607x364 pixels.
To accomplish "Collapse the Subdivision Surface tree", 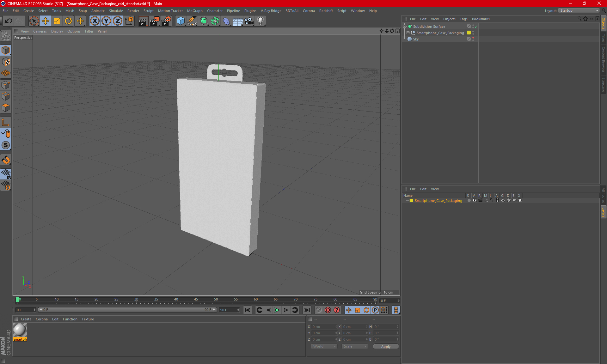I will (405, 27).
